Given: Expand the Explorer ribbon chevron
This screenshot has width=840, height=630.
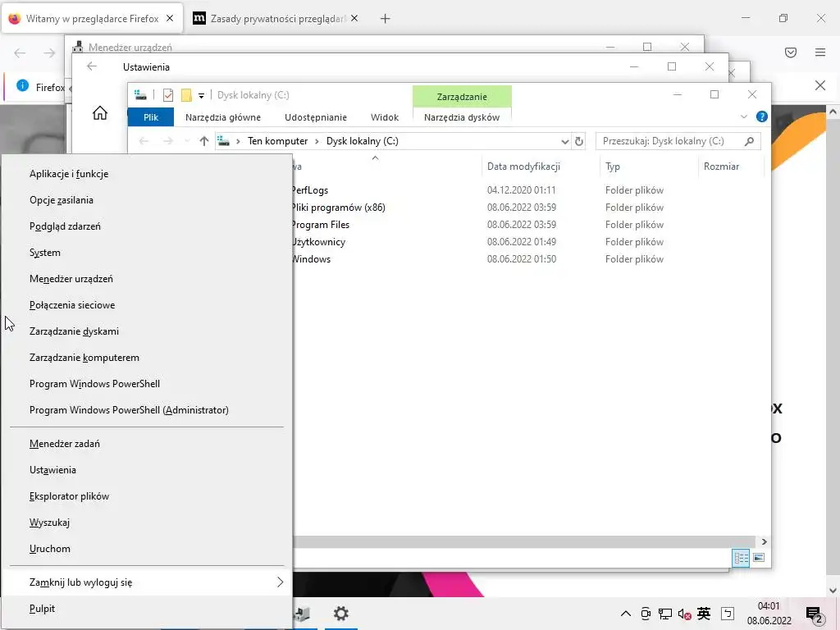Looking at the screenshot, I should [x=743, y=116].
